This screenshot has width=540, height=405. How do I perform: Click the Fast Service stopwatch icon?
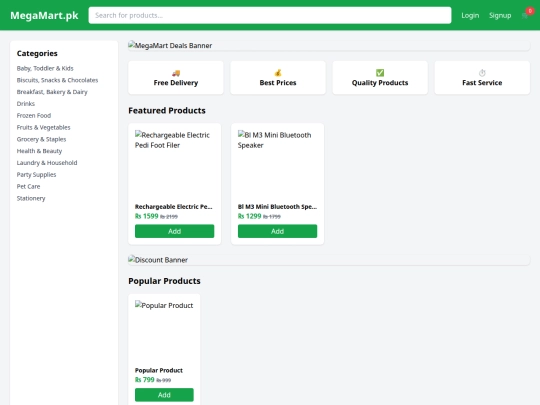coord(482,73)
